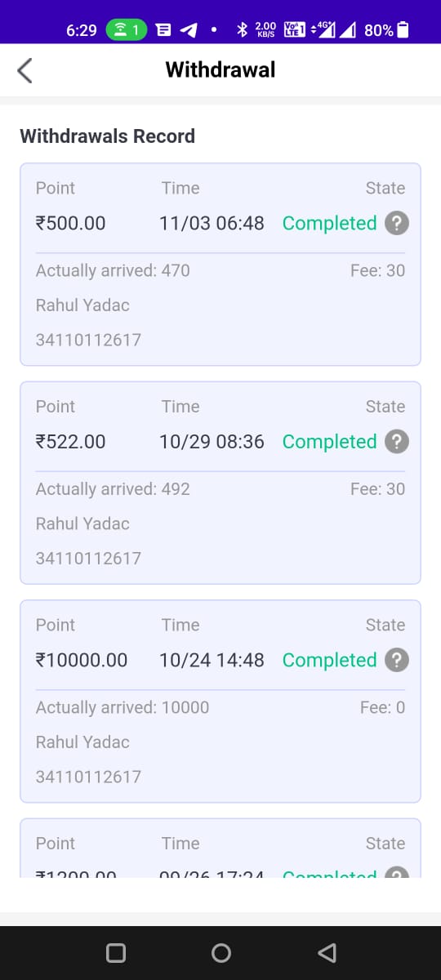Open the ₹500.00 withdrawal record card
The image size is (441, 980).
220,265
